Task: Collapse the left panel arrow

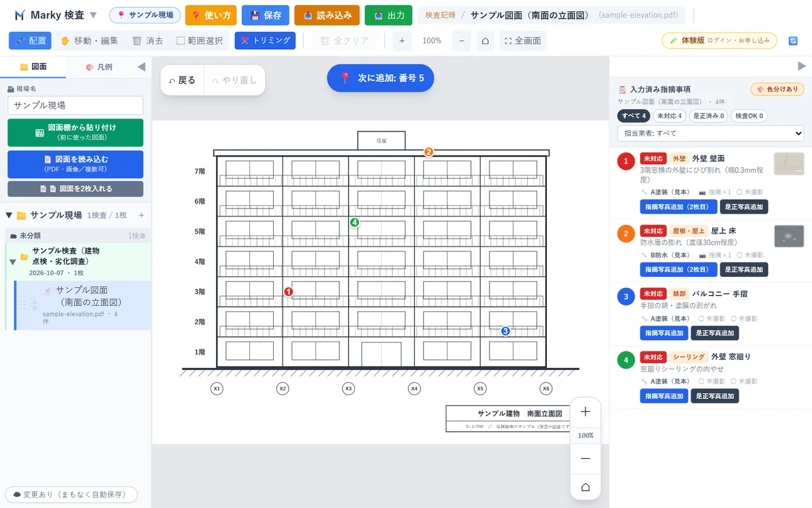Action: (142, 67)
